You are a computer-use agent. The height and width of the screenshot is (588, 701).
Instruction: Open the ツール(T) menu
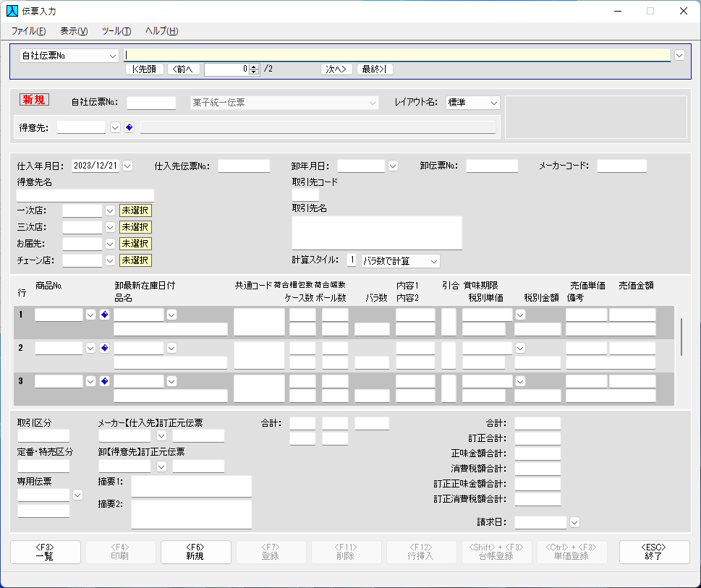pos(116,31)
